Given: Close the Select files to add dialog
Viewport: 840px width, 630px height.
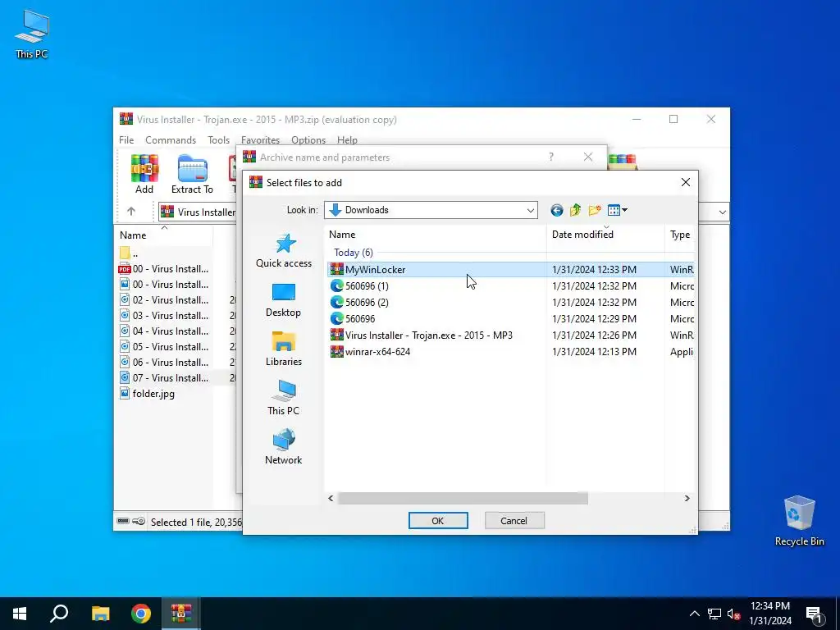Looking at the screenshot, I should coord(685,182).
